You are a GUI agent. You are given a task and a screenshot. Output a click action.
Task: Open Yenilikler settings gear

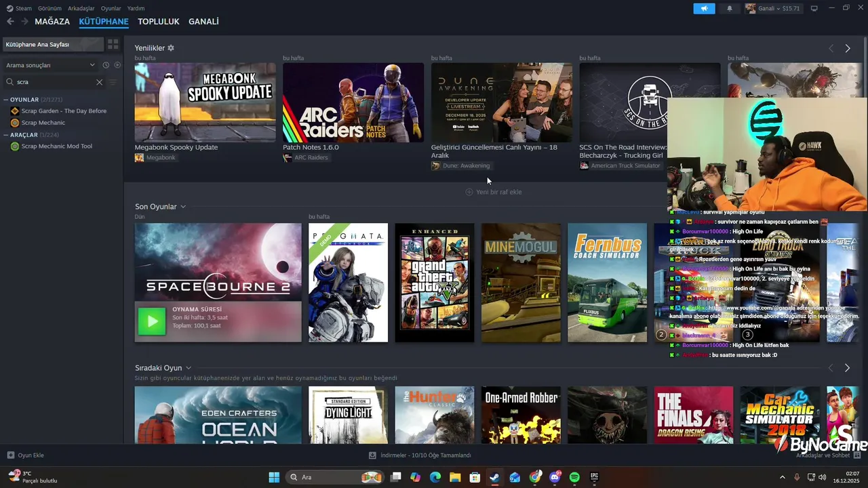[x=171, y=48]
